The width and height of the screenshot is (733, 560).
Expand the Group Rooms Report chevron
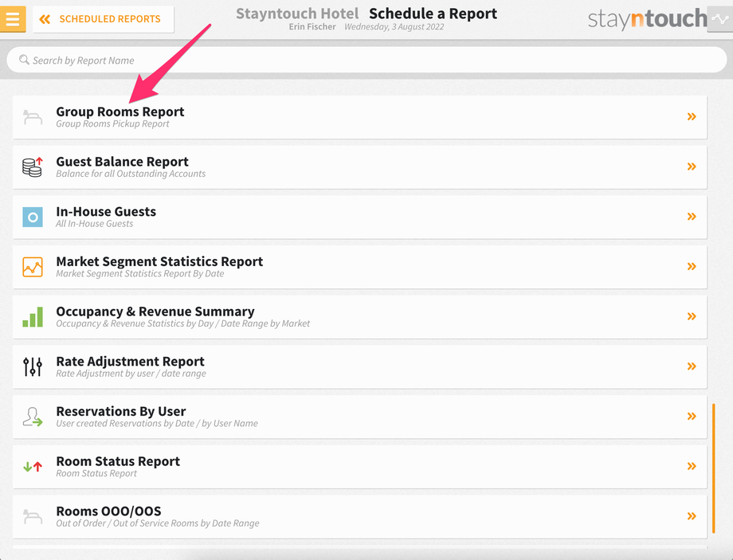click(692, 117)
